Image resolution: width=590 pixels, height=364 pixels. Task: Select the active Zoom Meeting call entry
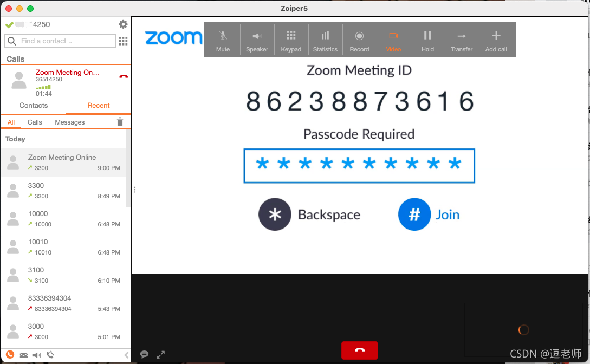click(66, 82)
